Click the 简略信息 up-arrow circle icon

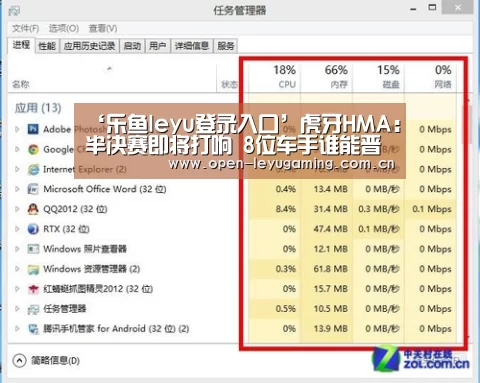coord(19,360)
